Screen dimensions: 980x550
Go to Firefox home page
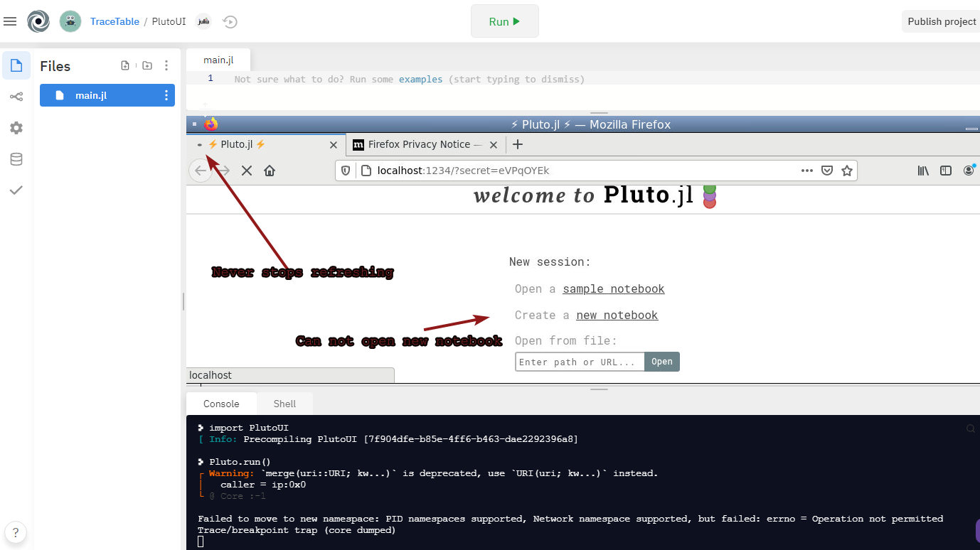pos(270,171)
